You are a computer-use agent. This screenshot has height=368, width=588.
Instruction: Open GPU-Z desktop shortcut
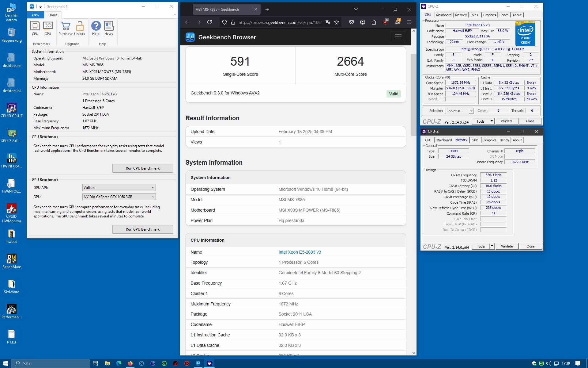click(12, 136)
